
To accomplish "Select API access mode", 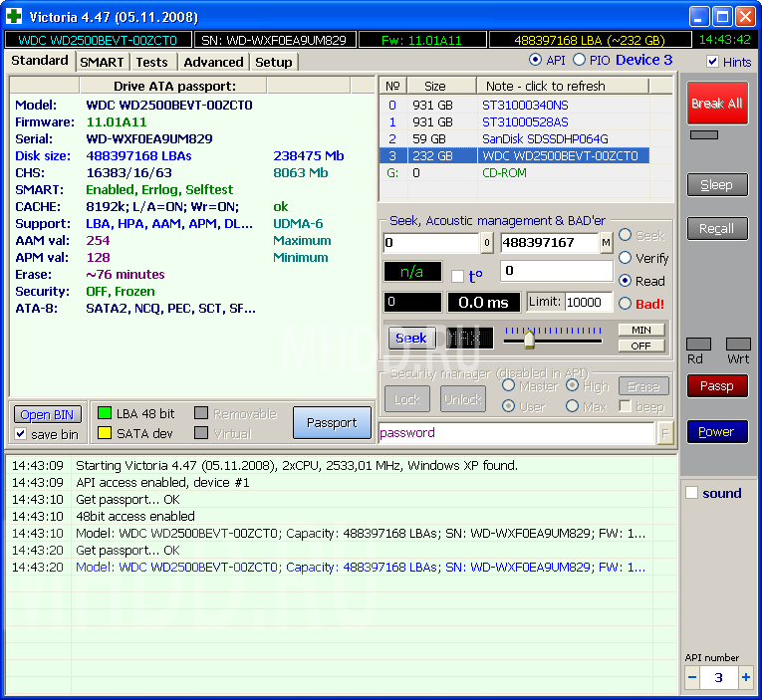I will (535, 60).
